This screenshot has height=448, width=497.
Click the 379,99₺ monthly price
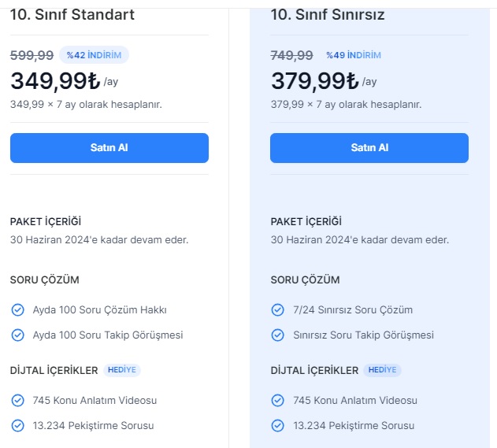315,81
